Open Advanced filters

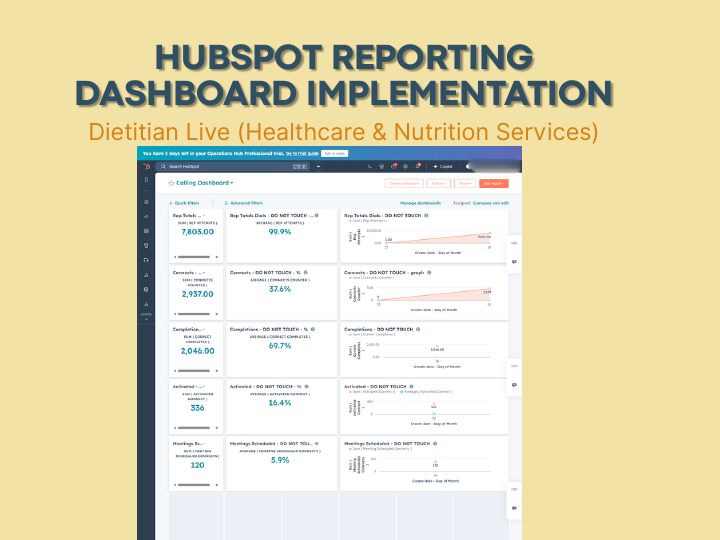243,203
